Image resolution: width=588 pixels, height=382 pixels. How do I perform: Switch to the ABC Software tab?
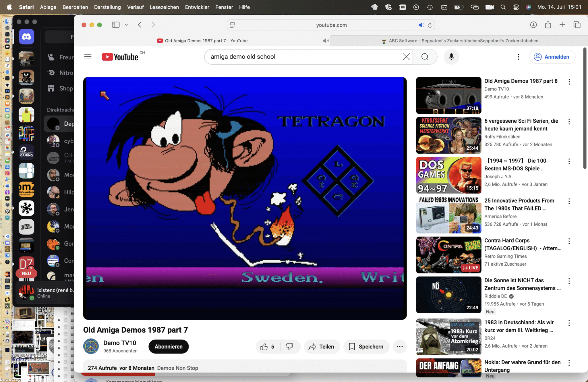pos(459,41)
